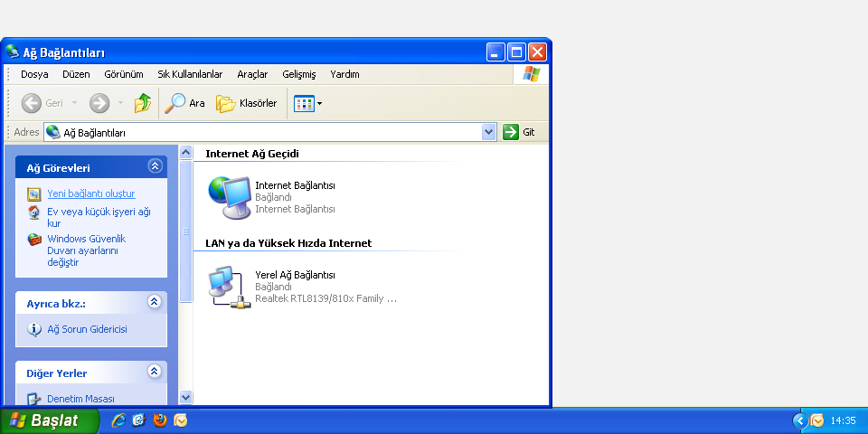Click the Internet Bağlantısı name label
The width and height of the screenshot is (868, 434).
click(295, 185)
